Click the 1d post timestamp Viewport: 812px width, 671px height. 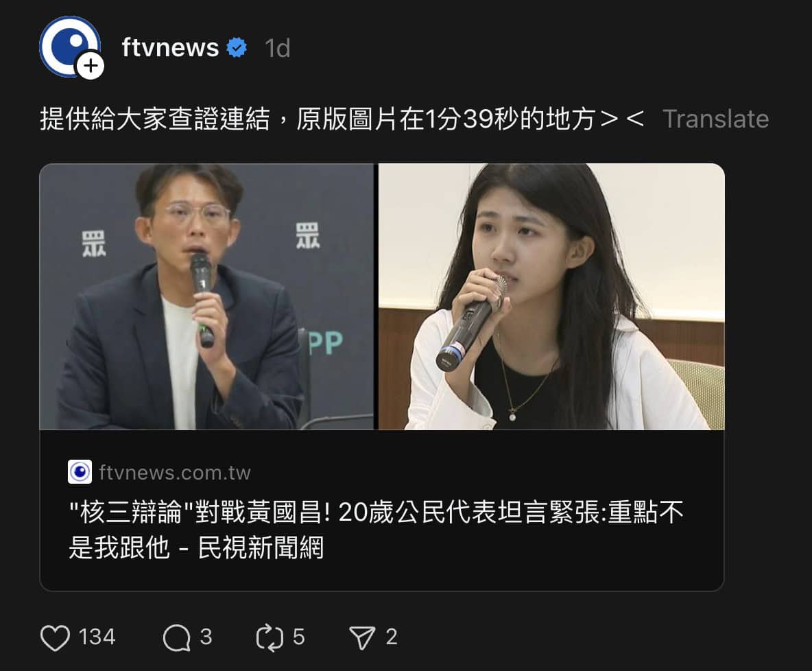tap(278, 49)
